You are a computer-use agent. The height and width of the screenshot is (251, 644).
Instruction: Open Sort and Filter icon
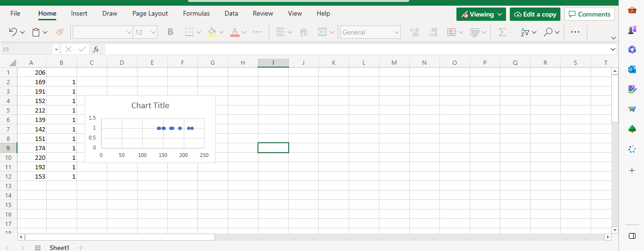point(525,32)
